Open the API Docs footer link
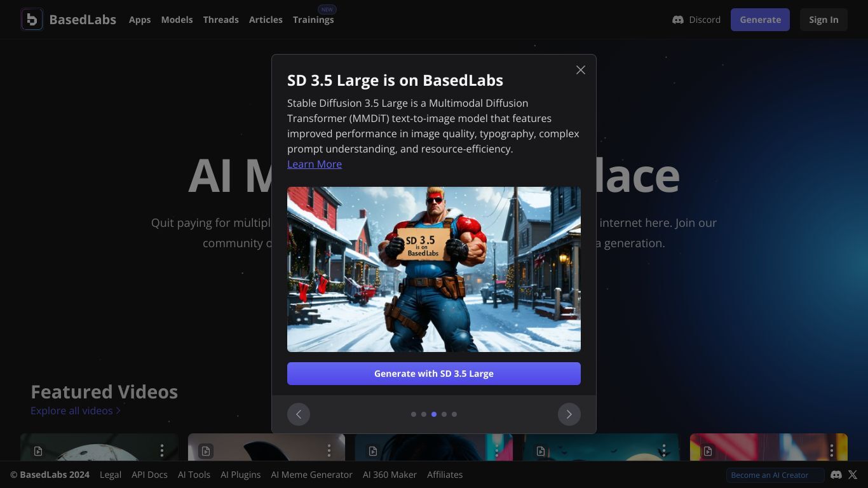Viewport: 868px width, 488px height. [x=149, y=475]
